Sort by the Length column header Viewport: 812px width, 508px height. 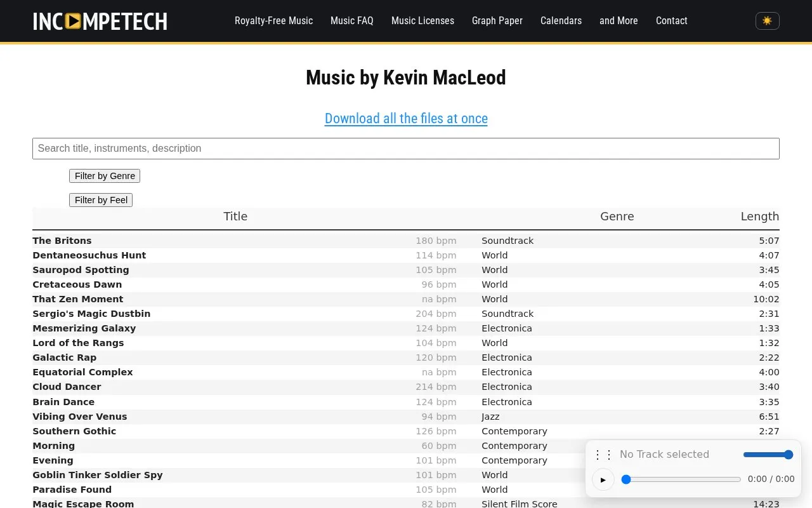[x=760, y=217]
